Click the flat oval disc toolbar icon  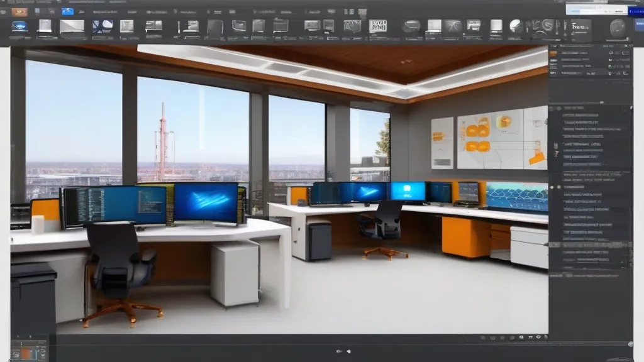(x=411, y=26)
